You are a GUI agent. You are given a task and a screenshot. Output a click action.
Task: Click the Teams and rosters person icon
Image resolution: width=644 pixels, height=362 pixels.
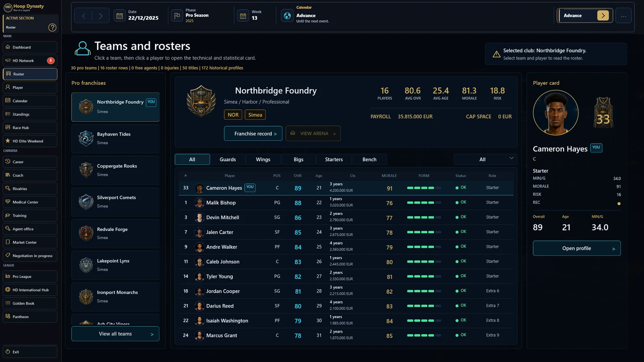pos(83,48)
